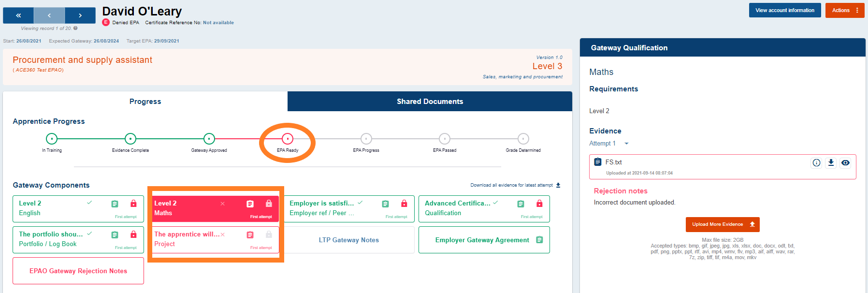
Task: Click the Project card clipboard icon
Action: click(250, 234)
